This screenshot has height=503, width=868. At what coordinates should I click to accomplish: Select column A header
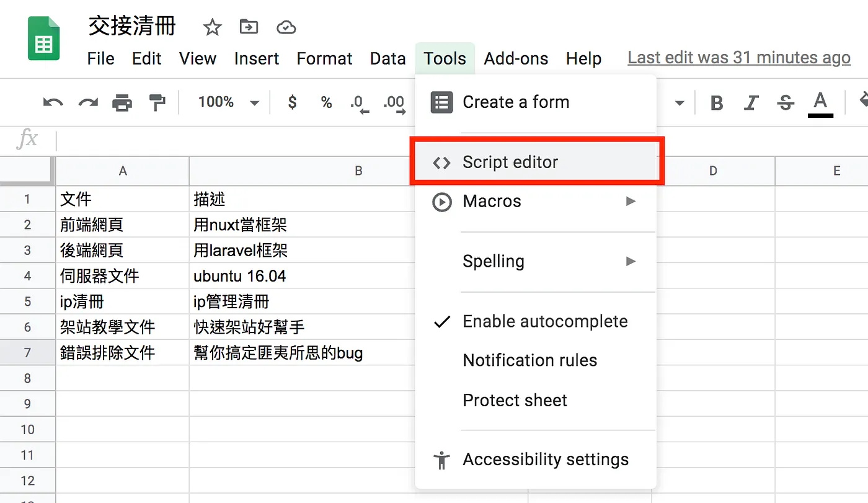(123, 171)
